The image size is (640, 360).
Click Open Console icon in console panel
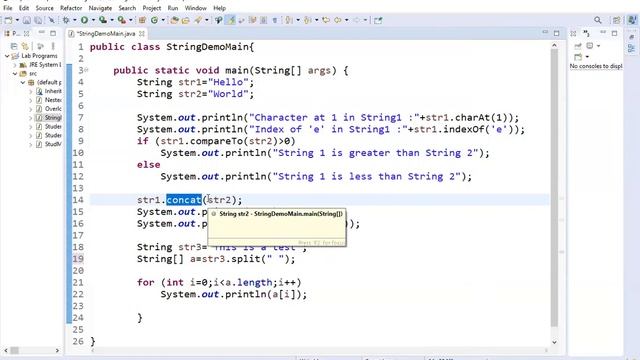pyautogui.click(x=578, y=57)
